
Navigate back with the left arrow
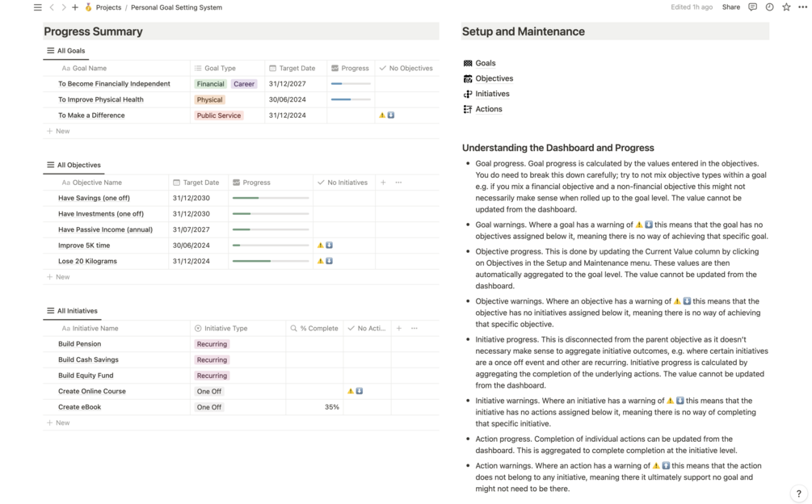click(x=52, y=7)
